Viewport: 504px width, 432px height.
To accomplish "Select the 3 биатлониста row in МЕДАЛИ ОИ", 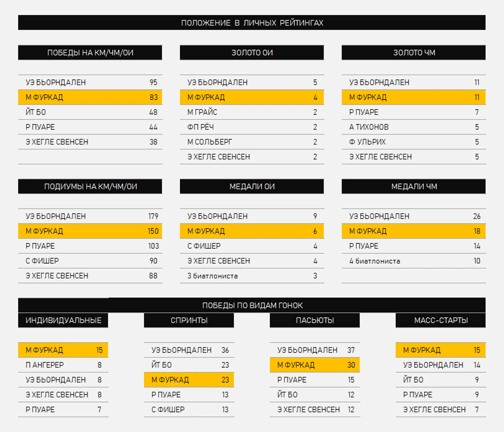I will click(x=252, y=276).
